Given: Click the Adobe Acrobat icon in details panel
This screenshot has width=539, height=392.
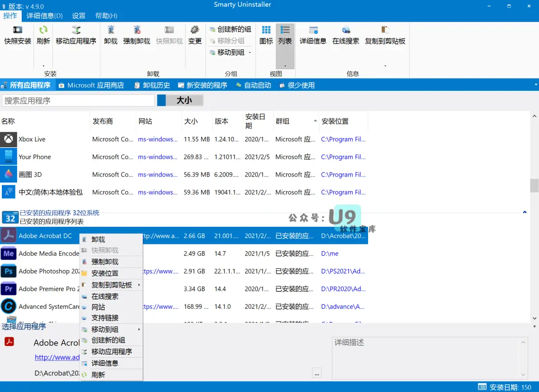Looking at the screenshot, I should 9,341.
